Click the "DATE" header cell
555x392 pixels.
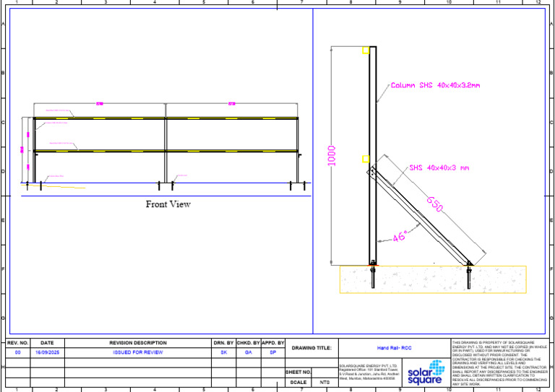point(47,343)
